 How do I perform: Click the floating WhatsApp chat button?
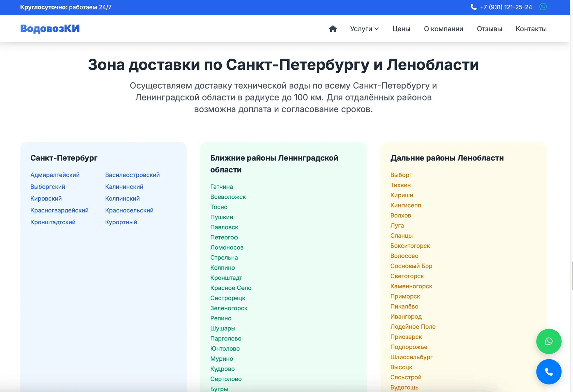point(548,341)
